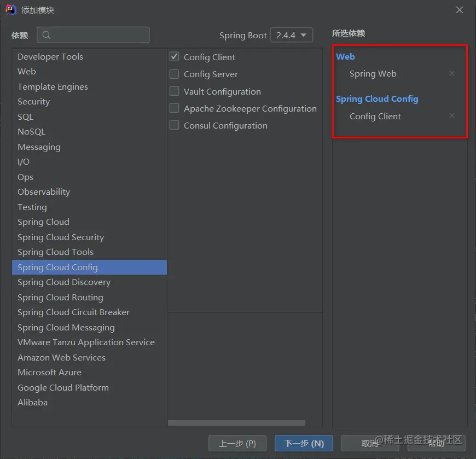Select the NoSQL category

click(89, 132)
